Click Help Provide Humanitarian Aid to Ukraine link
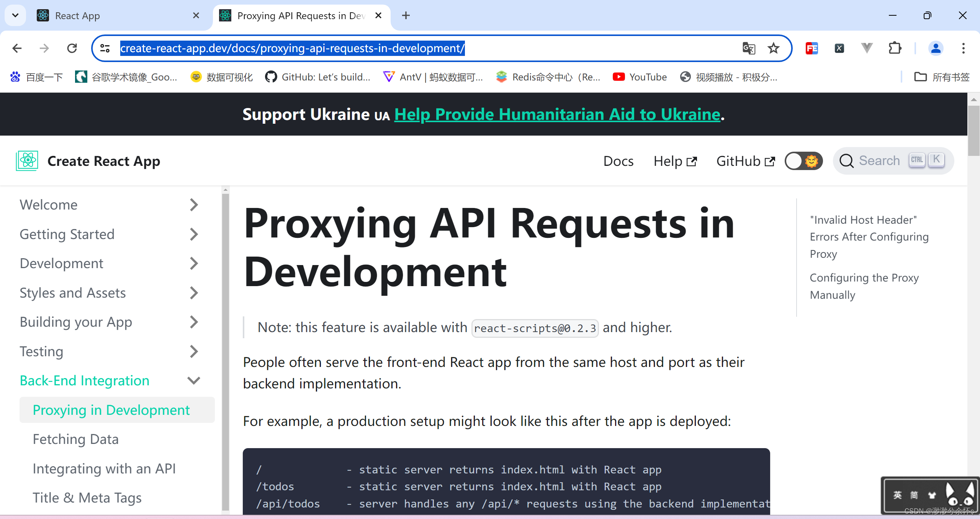The height and width of the screenshot is (519, 980). click(x=557, y=114)
